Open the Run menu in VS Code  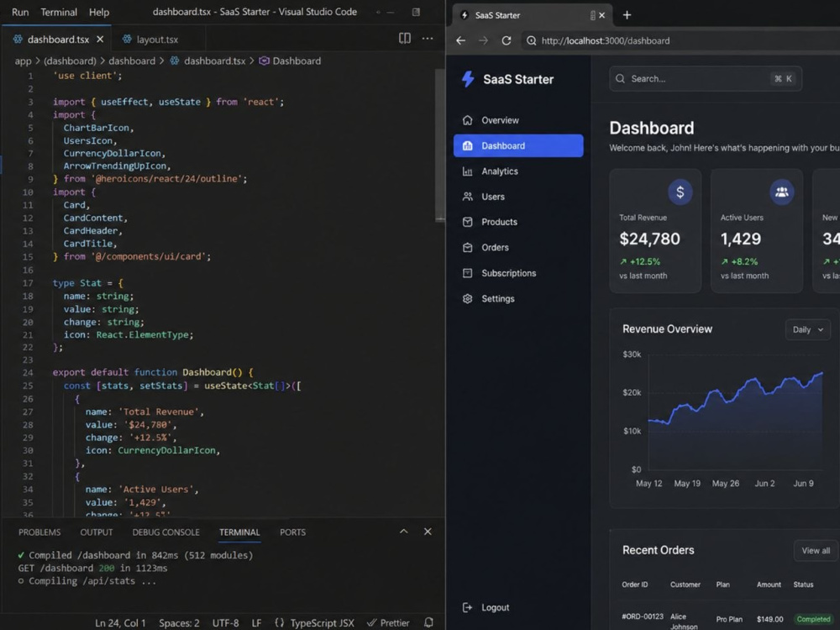pyautogui.click(x=20, y=12)
